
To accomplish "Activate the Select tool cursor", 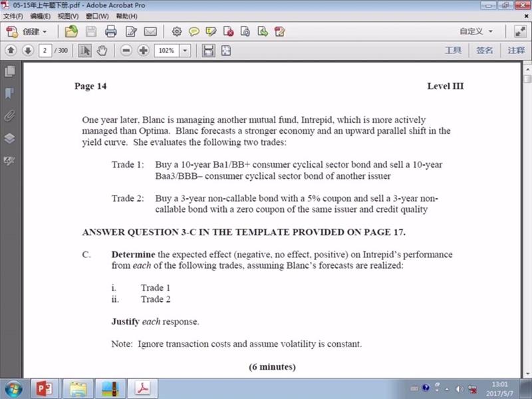I will [x=85, y=51].
